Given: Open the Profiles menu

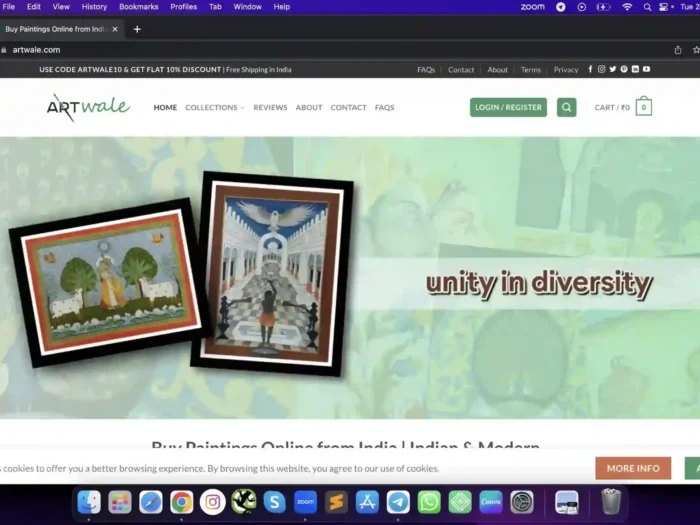Looking at the screenshot, I should (x=183, y=7).
